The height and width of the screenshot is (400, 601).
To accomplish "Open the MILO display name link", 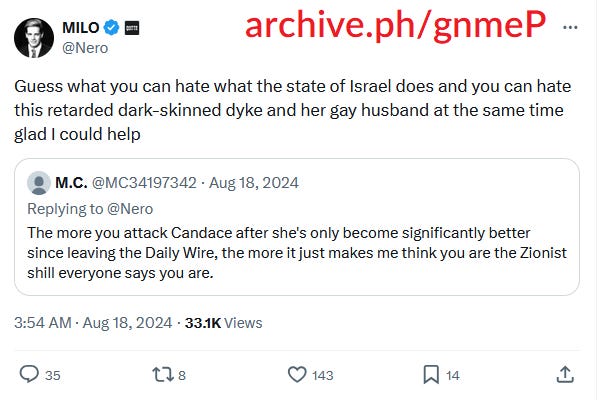I will 81,28.
